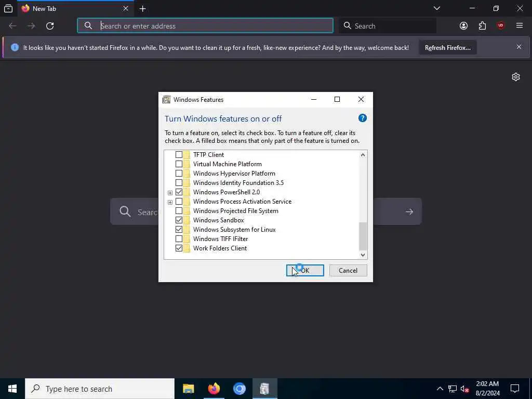The width and height of the screenshot is (532, 399).
Task: Enable Windows Hypervisor Platform checkbox
Action: [179, 174]
